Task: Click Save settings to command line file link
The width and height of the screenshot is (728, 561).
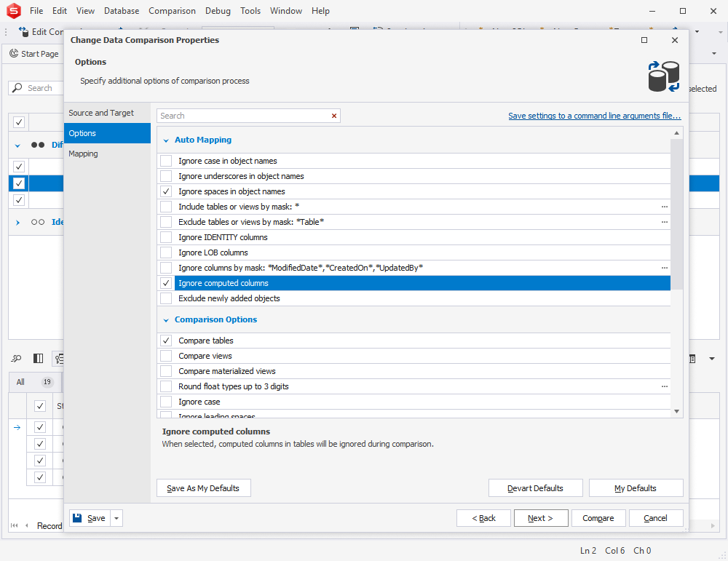Action: click(594, 116)
